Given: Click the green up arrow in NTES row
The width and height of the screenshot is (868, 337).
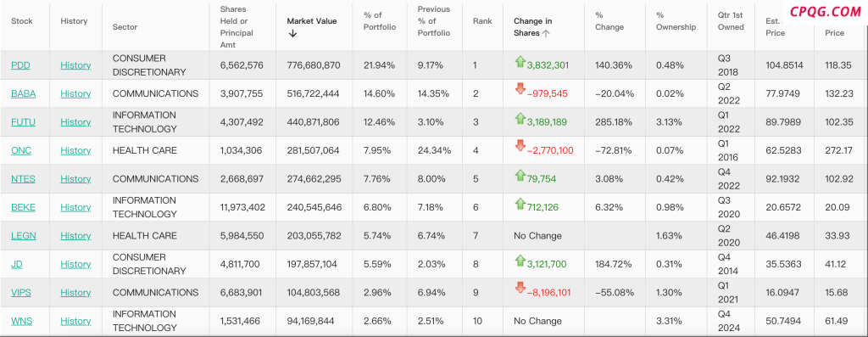Looking at the screenshot, I should point(520,176).
